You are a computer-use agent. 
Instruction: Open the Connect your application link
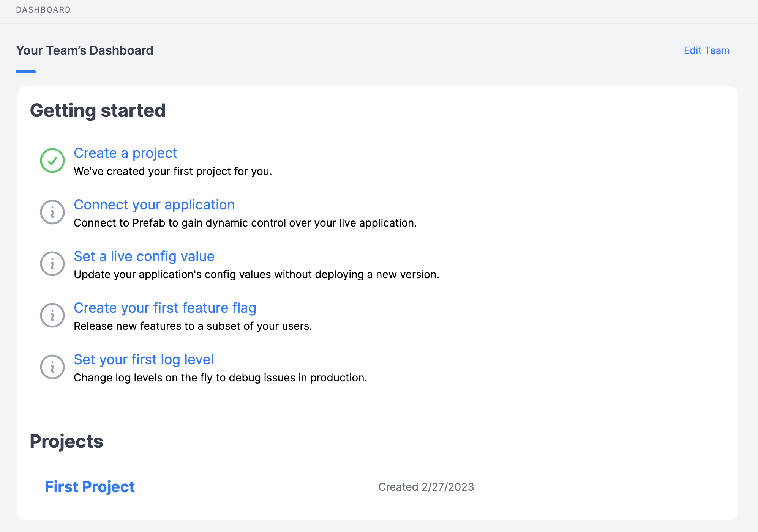click(x=154, y=205)
